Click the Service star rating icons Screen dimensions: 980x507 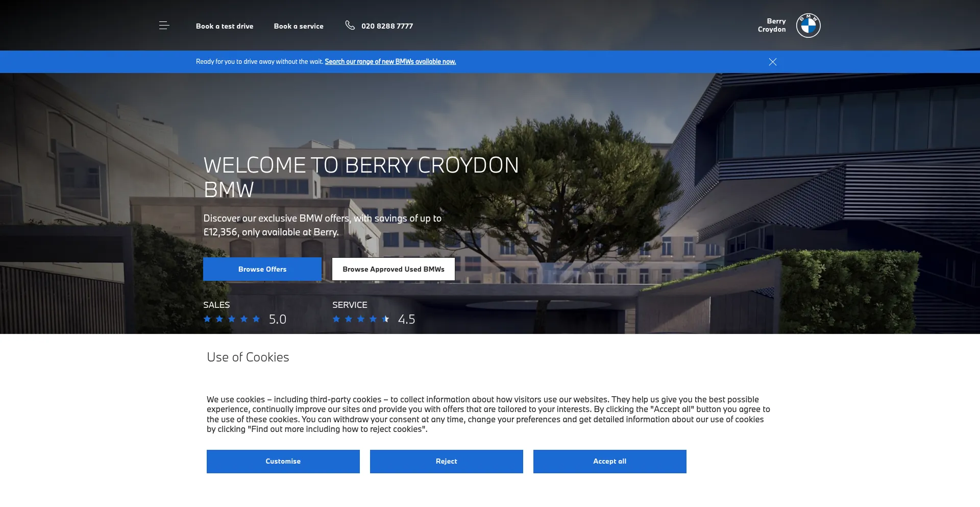click(361, 319)
